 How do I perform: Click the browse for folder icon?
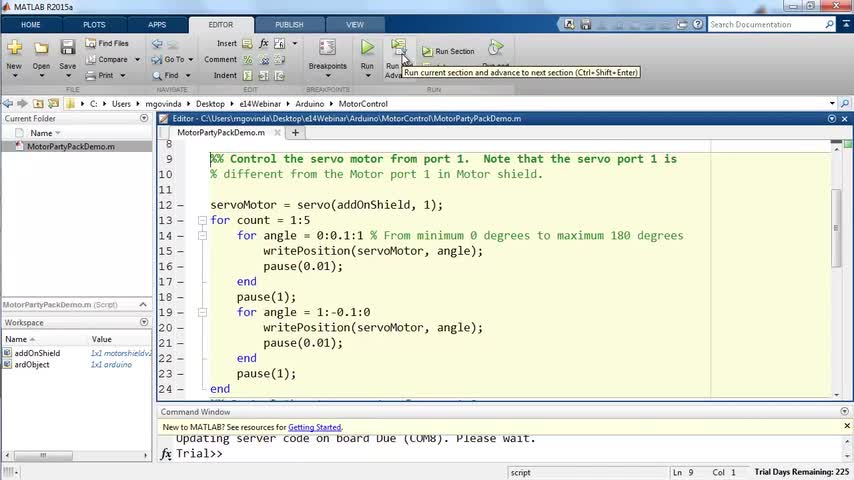tap(53, 104)
